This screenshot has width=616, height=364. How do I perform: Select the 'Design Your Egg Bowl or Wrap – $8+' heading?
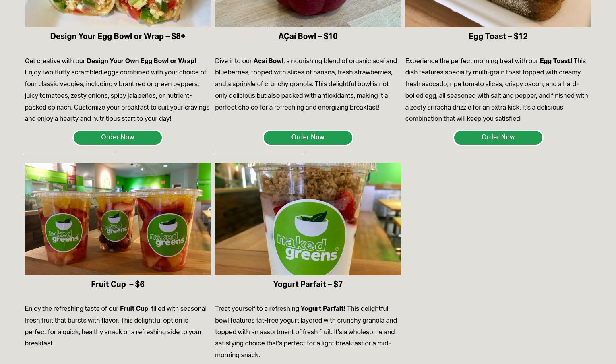(118, 37)
